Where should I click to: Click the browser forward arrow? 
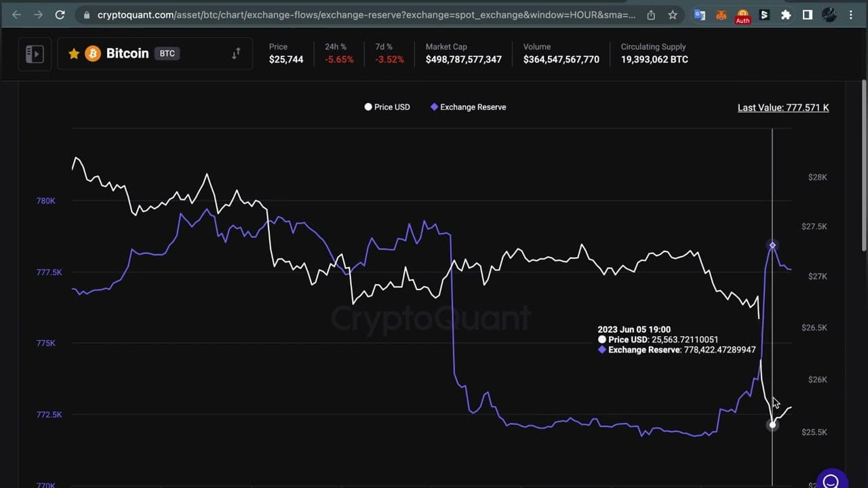pos(38,14)
